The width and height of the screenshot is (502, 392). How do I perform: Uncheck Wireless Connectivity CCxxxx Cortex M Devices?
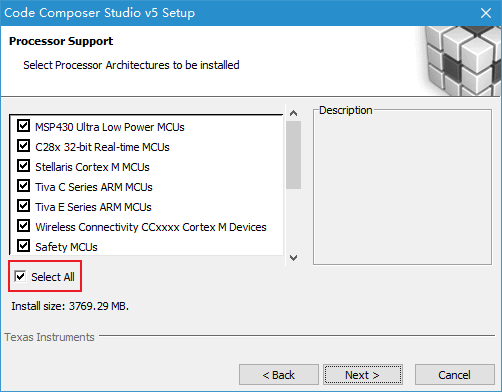point(23,226)
